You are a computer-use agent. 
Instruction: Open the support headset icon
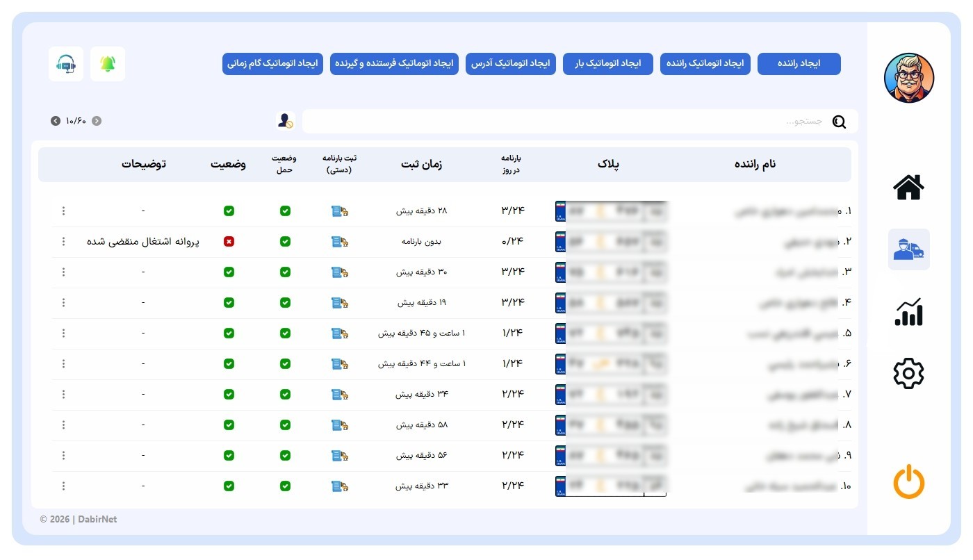coord(66,64)
